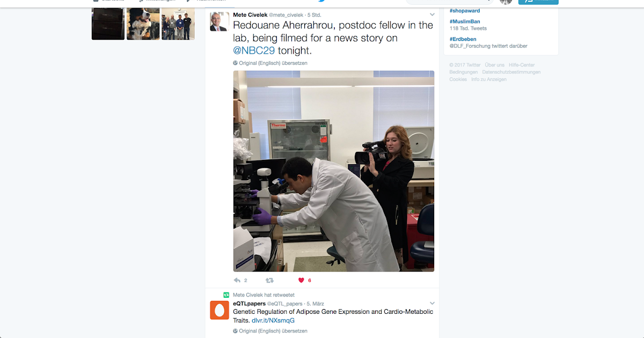Viewport: 644px width, 338px height.
Task: Reply to Mete Civelek's NBC29 tweet
Action: (x=237, y=280)
